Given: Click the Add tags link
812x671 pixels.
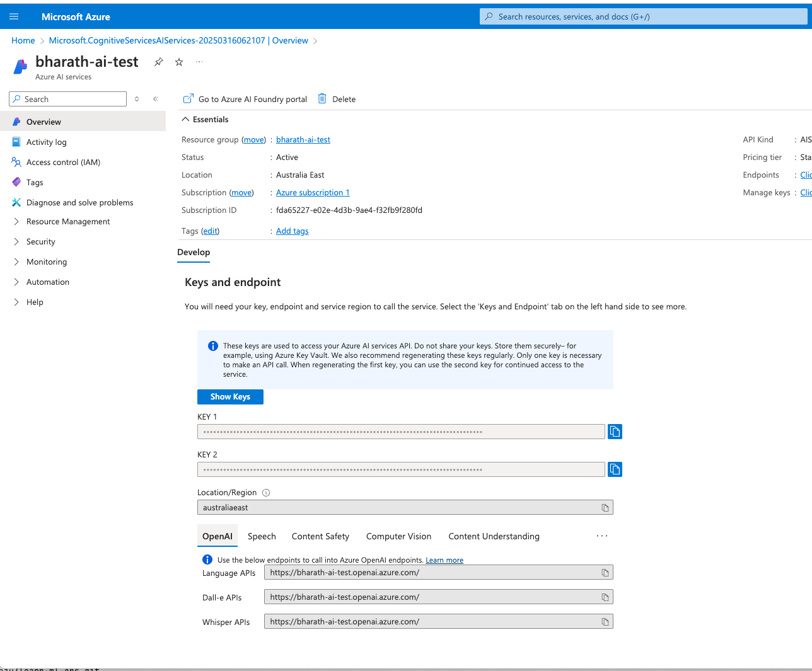Looking at the screenshot, I should (x=293, y=231).
